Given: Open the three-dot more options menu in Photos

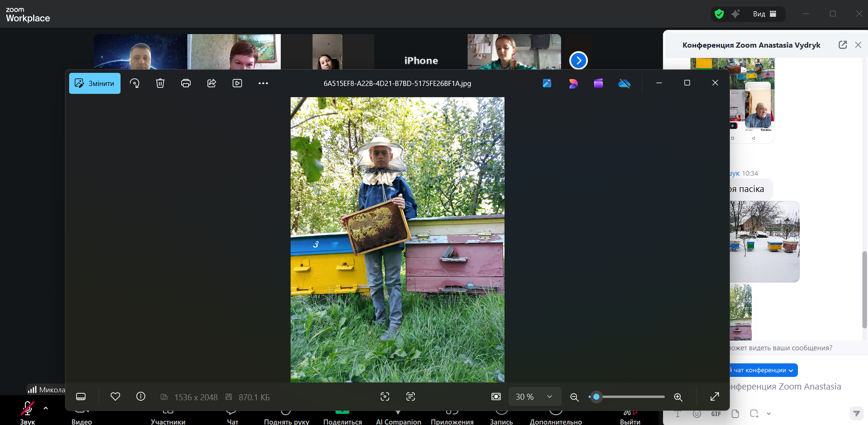Looking at the screenshot, I should [263, 83].
